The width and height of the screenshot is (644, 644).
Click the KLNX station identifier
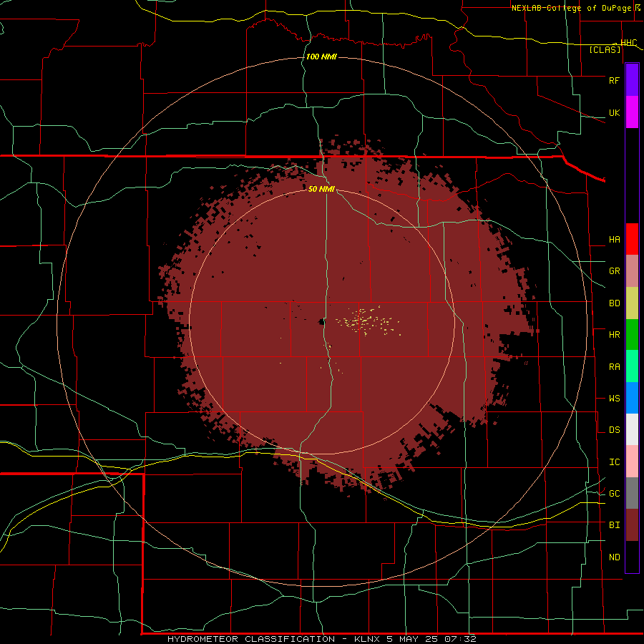[x=367, y=639]
